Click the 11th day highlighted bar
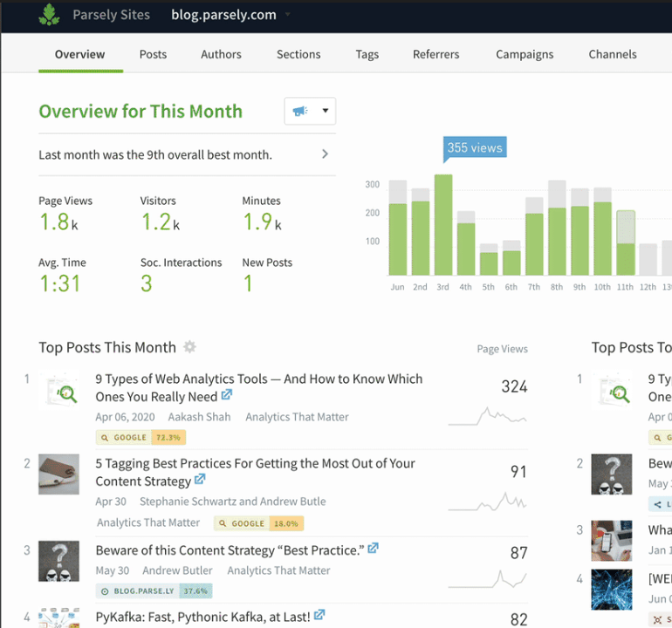Viewport: 672px width, 628px height. (x=625, y=243)
